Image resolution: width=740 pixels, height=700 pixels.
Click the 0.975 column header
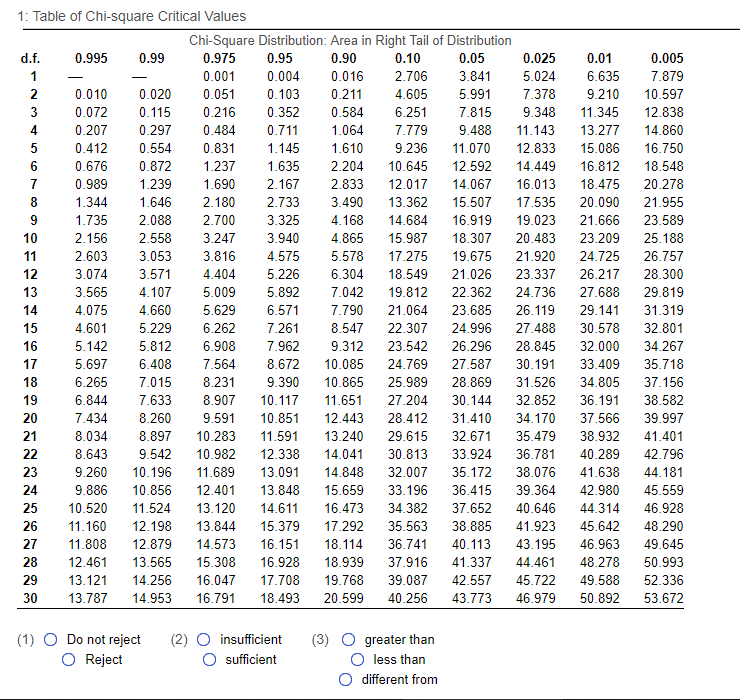pos(219,59)
